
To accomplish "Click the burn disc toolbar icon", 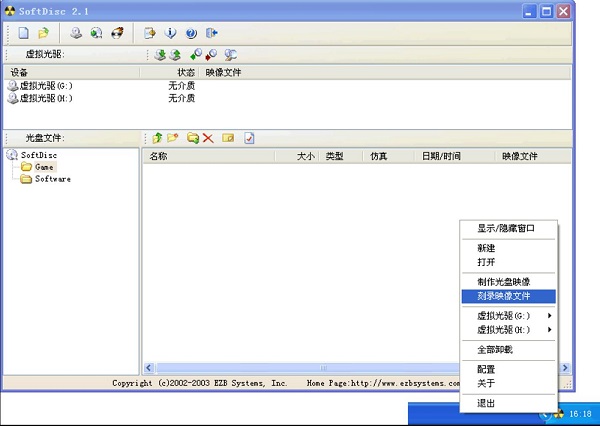I will 117,33.
